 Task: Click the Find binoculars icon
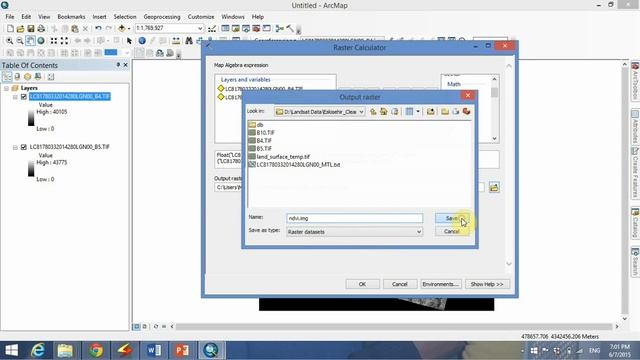coord(189,41)
